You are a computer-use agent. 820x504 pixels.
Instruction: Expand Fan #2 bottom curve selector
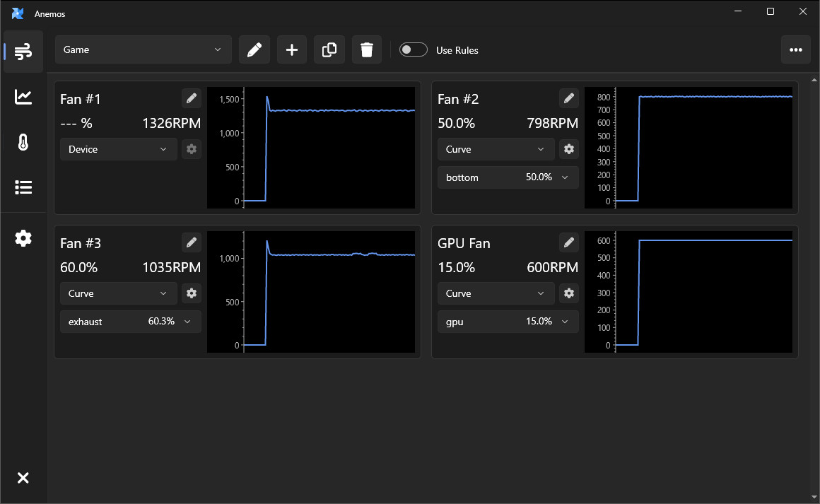pos(508,177)
